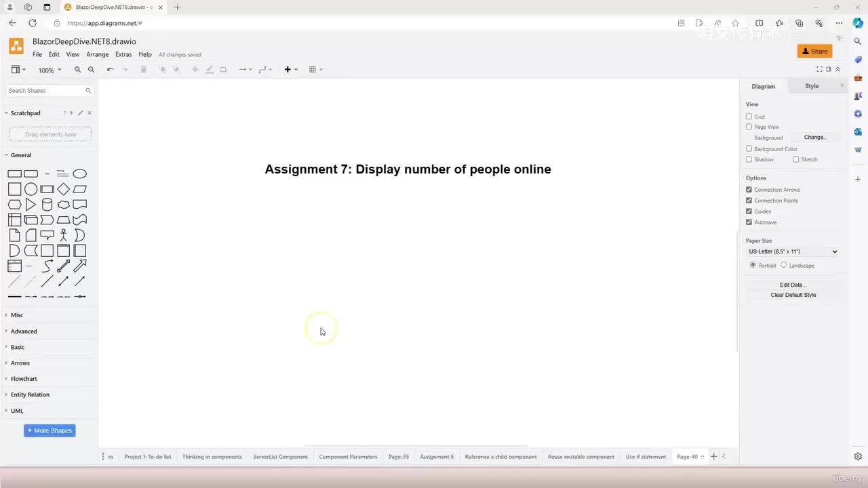Switch to the Style tab

[812, 86]
